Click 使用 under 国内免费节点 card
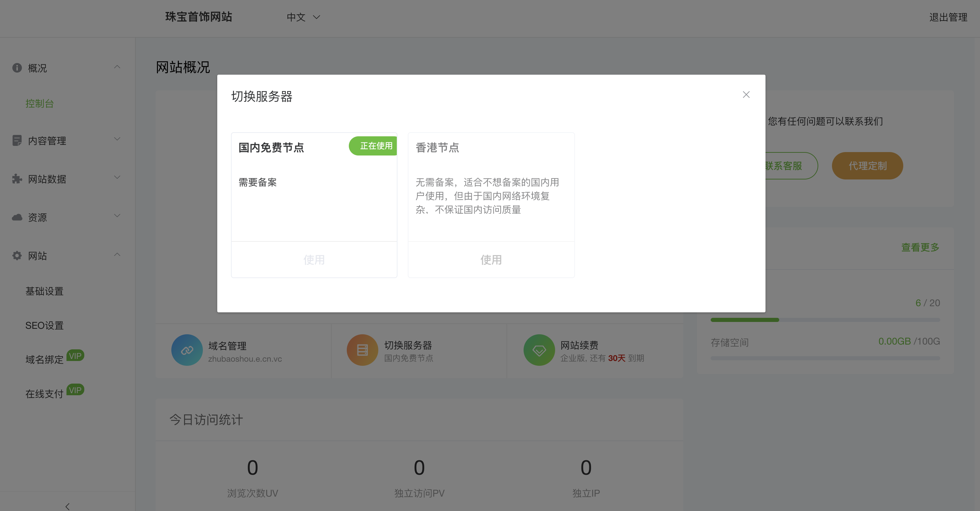 (314, 260)
